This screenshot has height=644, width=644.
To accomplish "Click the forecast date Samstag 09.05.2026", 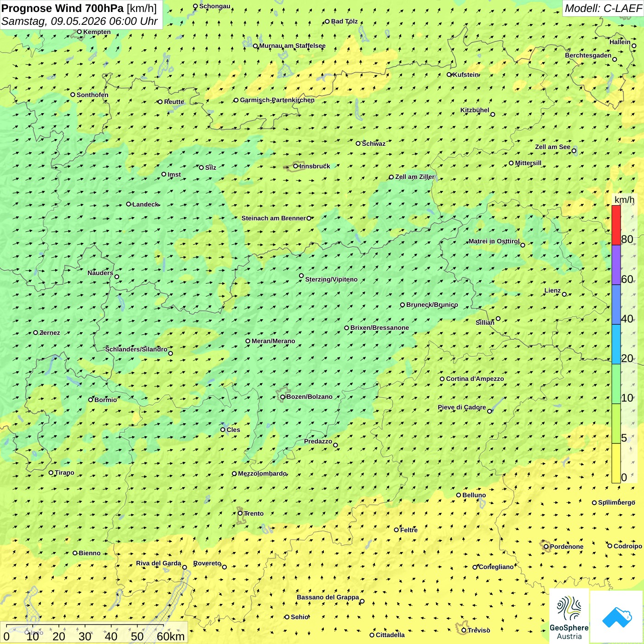I will click(x=79, y=21).
